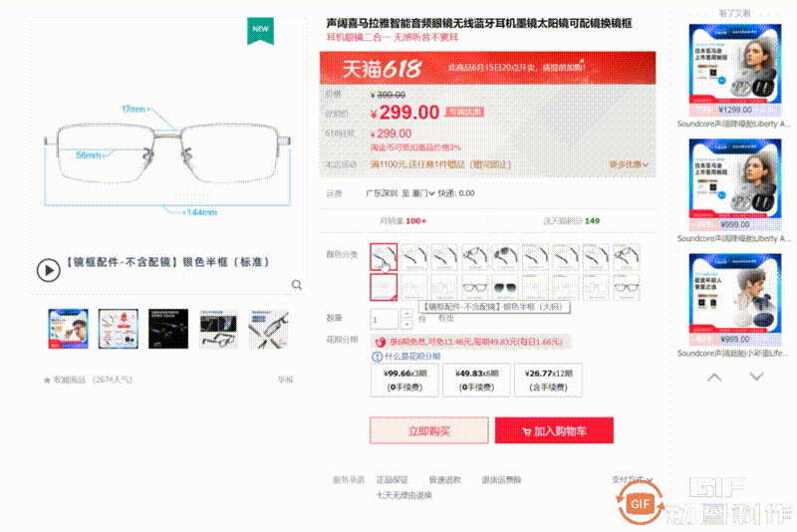Open the ¥1299 Soundcore Liberty recommendation

click(735, 71)
